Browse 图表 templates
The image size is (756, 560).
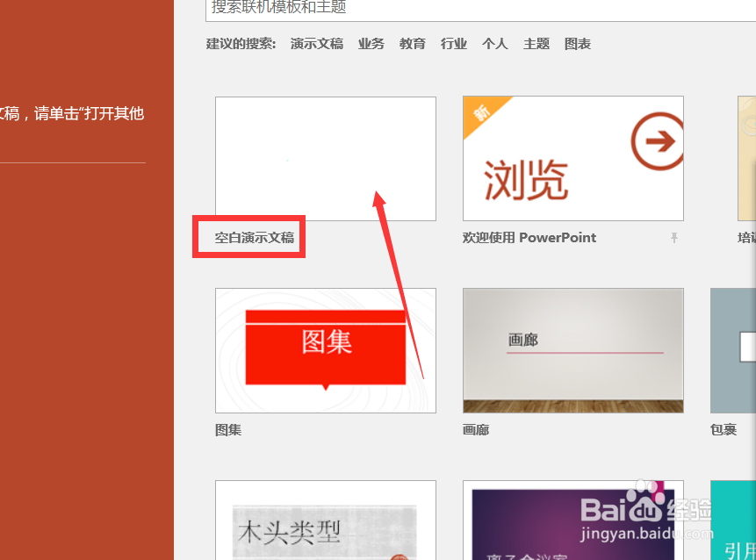pos(577,43)
